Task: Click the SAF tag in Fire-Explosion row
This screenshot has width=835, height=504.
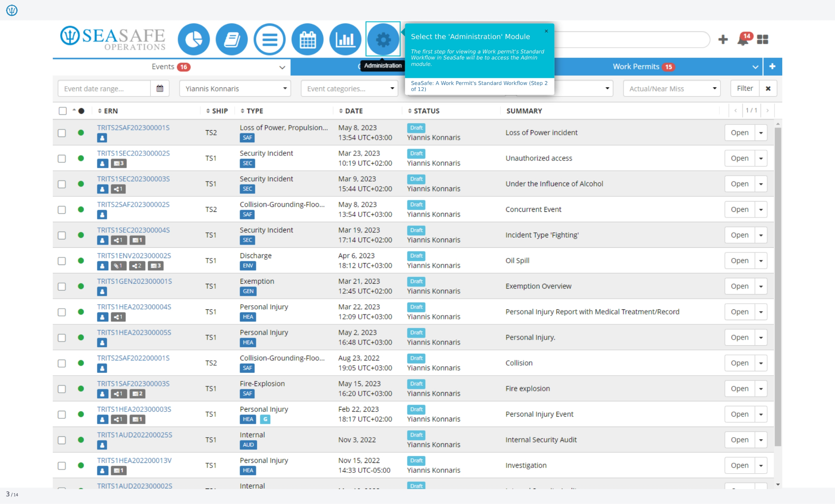Action: [247, 394]
